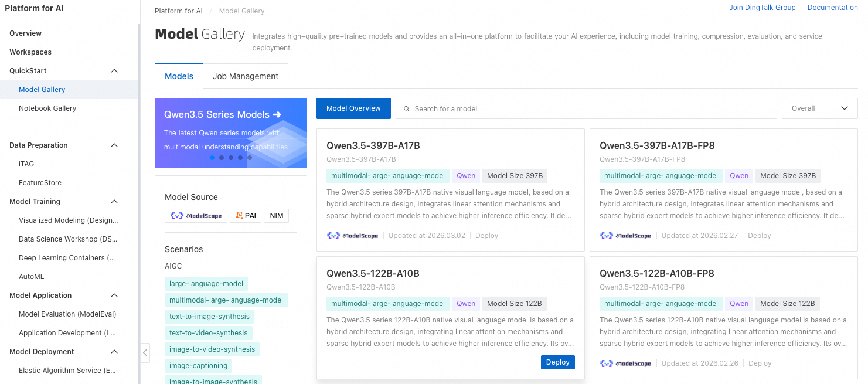Click Deploy link on Qwen3.5-397B-A17B card
Screen dimensions: 868x384
click(486, 236)
